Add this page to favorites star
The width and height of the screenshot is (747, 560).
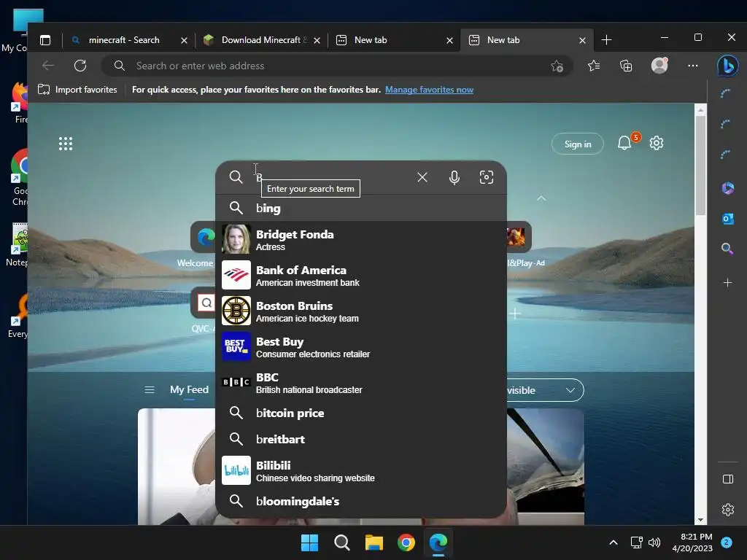(x=557, y=66)
